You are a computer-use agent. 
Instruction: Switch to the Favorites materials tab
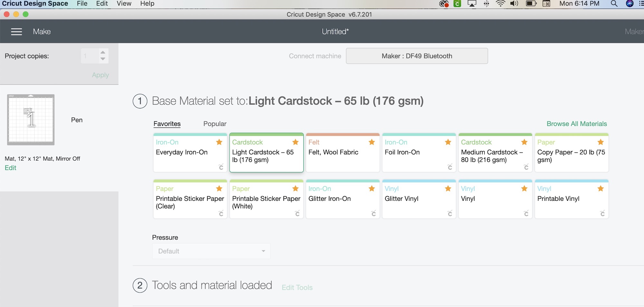tap(167, 124)
